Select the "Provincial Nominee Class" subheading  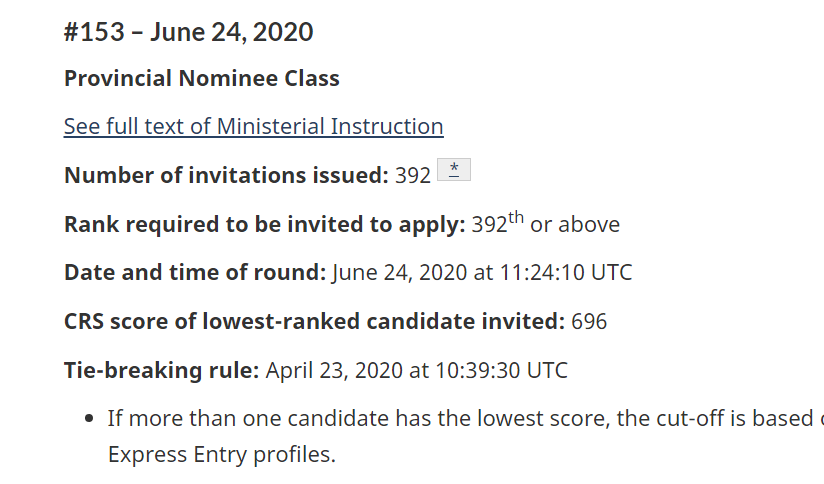pos(201,79)
